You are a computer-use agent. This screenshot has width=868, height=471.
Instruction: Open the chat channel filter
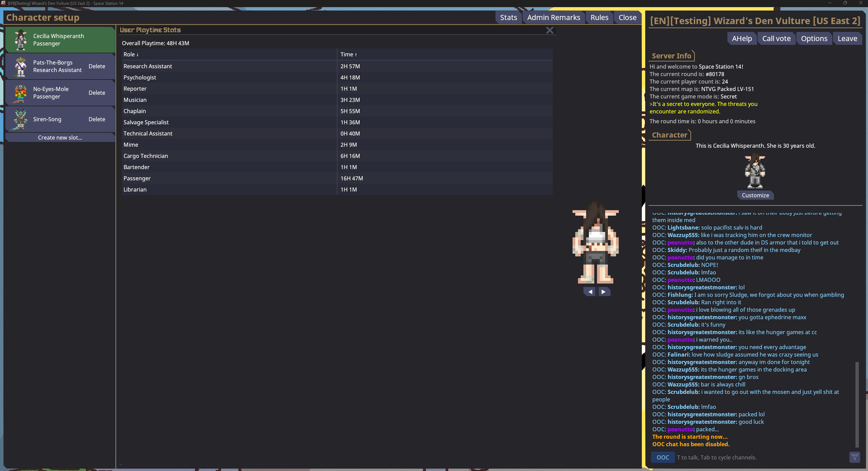pos(854,457)
